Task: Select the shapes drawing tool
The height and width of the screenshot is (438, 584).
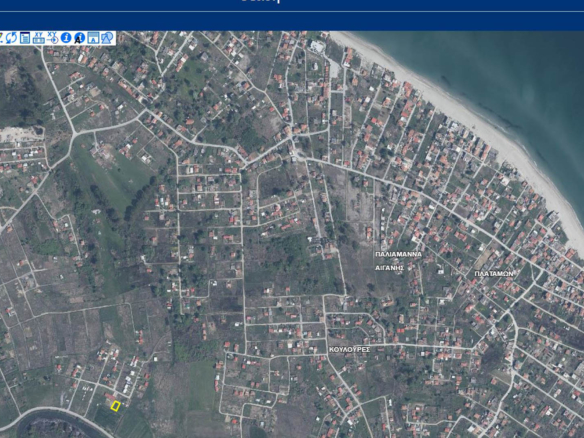Action: pyautogui.click(x=107, y=38)
